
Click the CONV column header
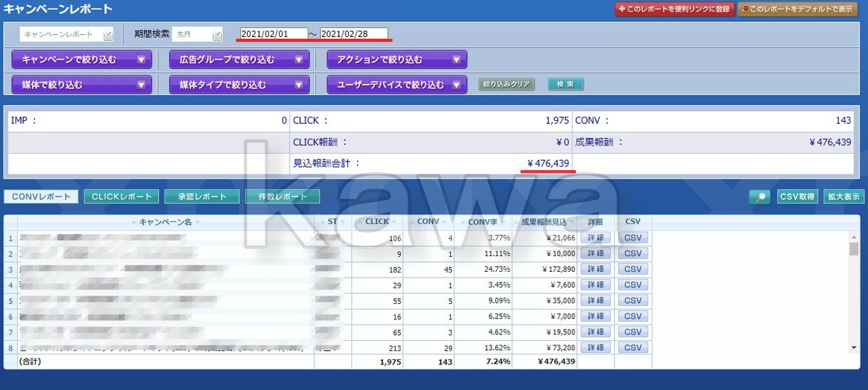point(428,222)
